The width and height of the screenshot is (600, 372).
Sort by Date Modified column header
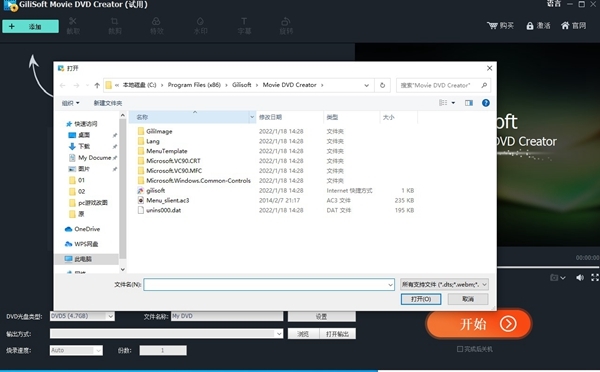290,117
